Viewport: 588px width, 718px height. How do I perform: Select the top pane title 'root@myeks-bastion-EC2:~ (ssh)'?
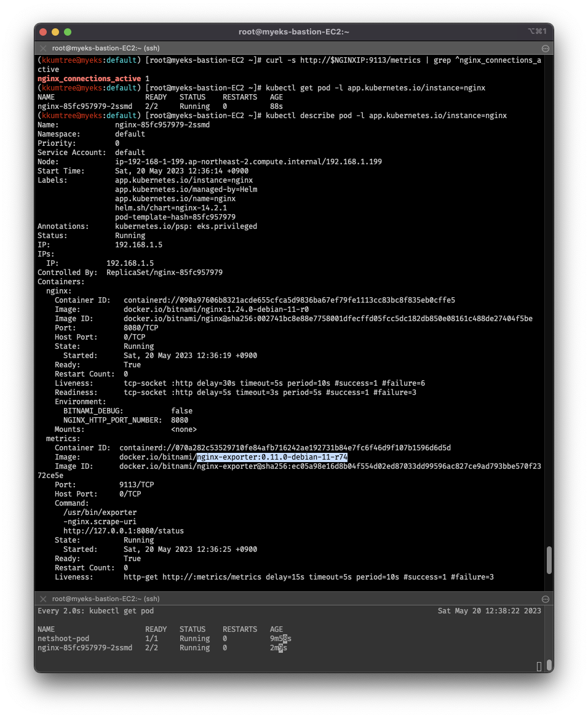click(x=106, y=48)
